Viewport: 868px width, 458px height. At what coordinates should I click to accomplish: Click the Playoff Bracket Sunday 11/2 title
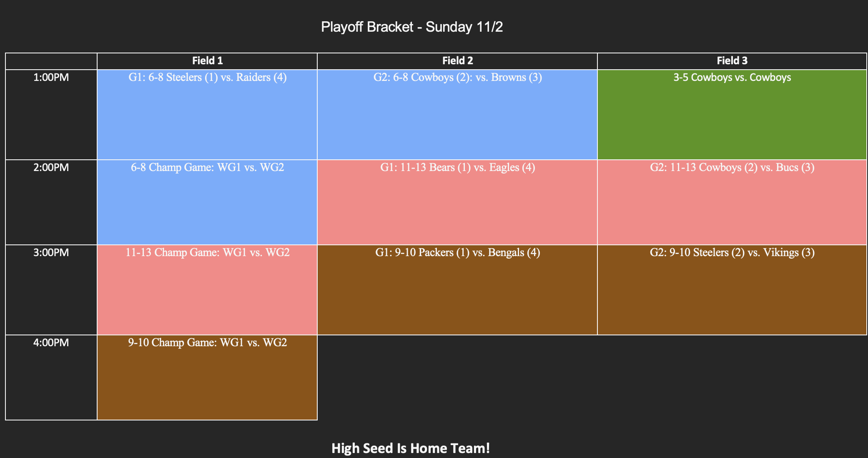click(412, 27)
